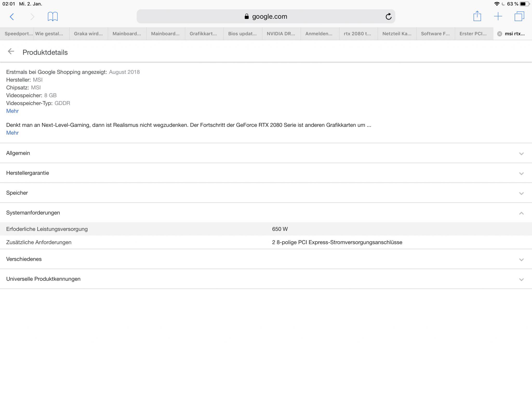Select Zusätzliche Anforderungen label
The height and width of the screenshot is (399, 532).
pos(39,242)
